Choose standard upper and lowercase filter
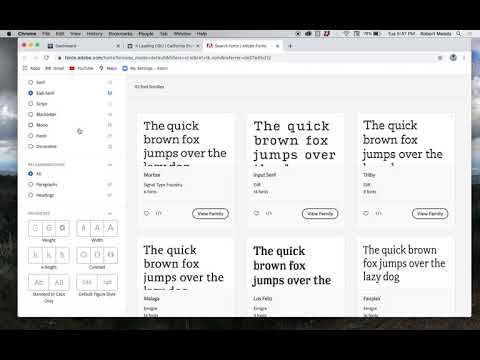This screenshot has width=480, height=360. pyautogui.click(x=39, y=282)
